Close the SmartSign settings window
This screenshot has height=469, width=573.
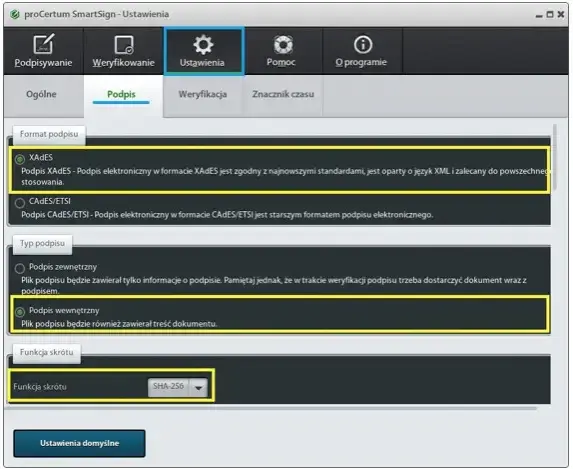[x=561, y=14]
